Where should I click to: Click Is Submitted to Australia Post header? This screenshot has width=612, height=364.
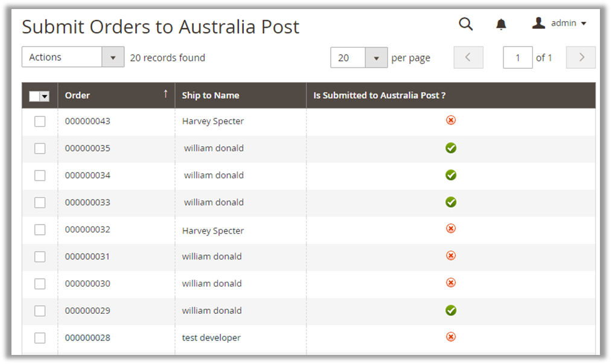[x=379, y=95]
